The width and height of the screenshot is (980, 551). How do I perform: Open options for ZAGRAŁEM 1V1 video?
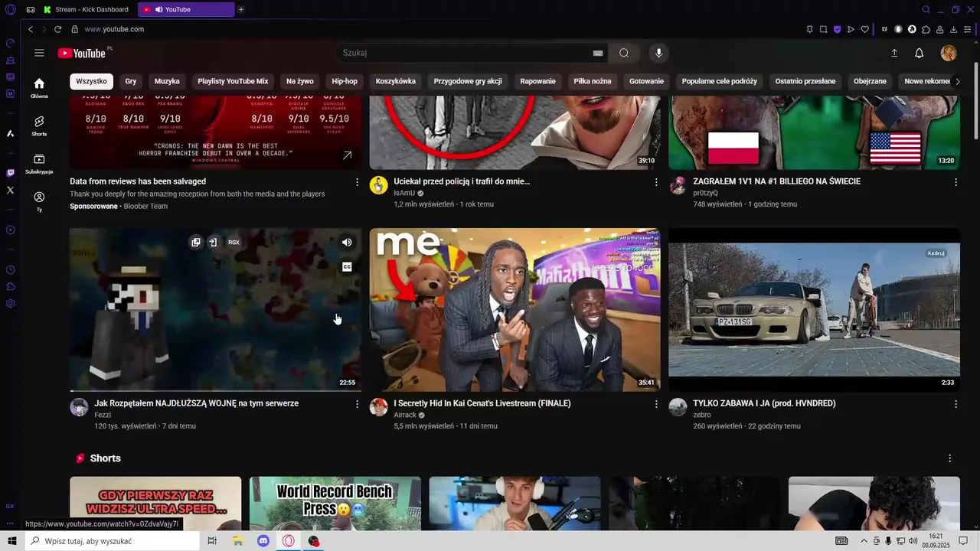955,182
